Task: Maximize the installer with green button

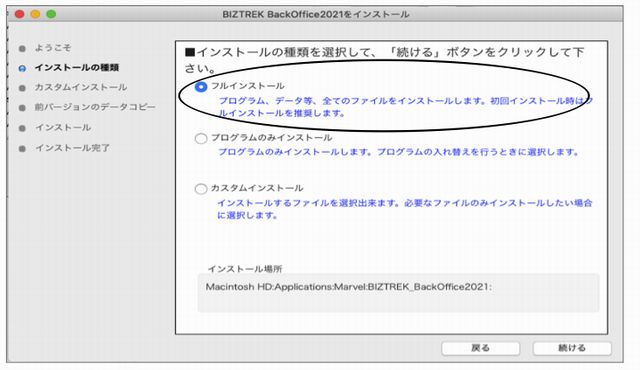Action: 51,14
